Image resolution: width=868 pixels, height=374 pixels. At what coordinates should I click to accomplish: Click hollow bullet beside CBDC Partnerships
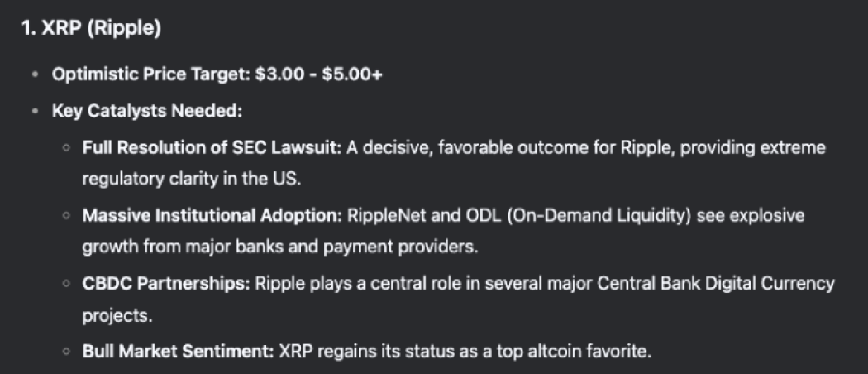(x=65, y=285)
